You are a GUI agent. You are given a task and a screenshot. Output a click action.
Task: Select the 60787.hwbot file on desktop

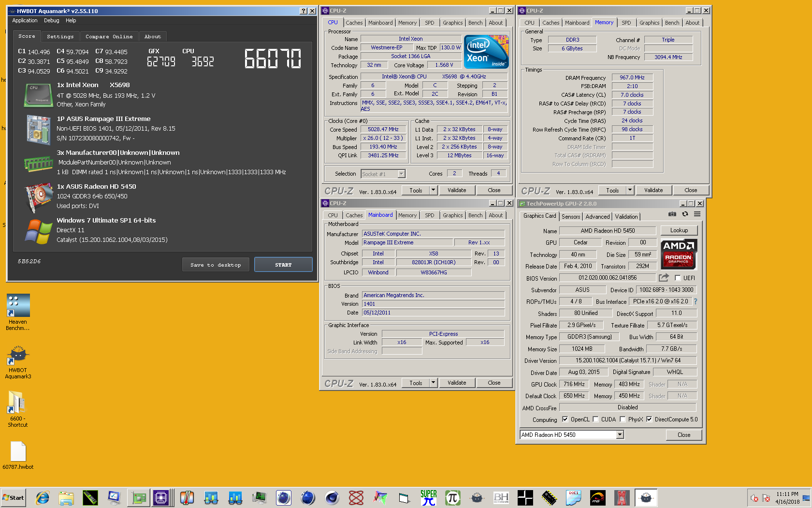(18, 455)
